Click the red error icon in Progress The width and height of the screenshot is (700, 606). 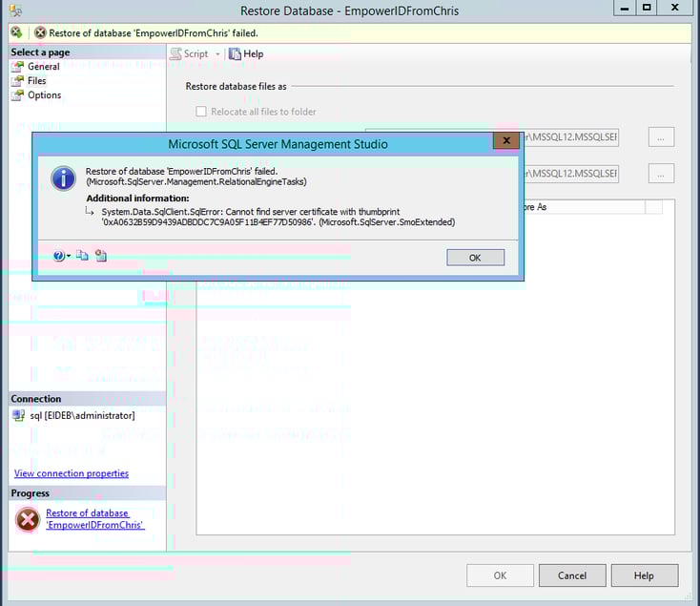coord(28,519)
